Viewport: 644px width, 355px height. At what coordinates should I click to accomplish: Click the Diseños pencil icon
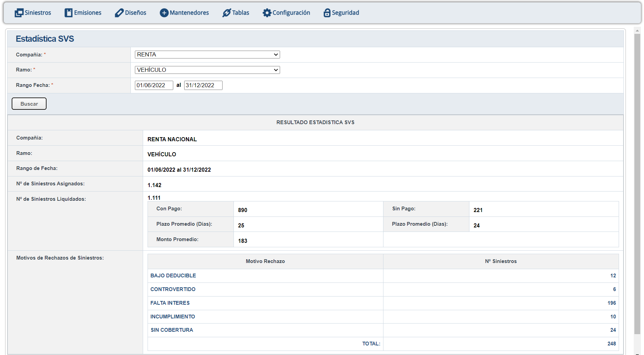coord(119,13)
